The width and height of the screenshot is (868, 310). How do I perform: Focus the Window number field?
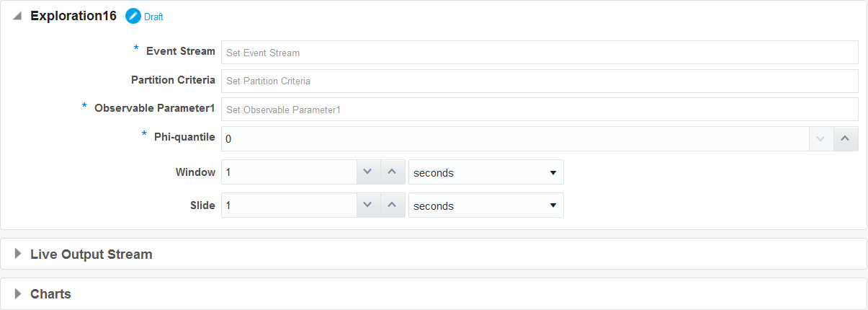(289, 172)
